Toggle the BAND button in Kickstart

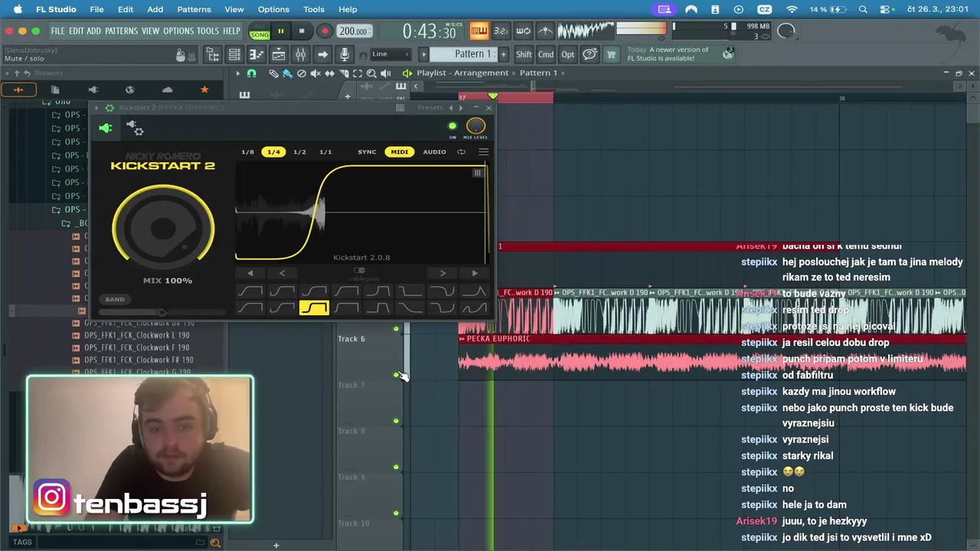(115, 299)
